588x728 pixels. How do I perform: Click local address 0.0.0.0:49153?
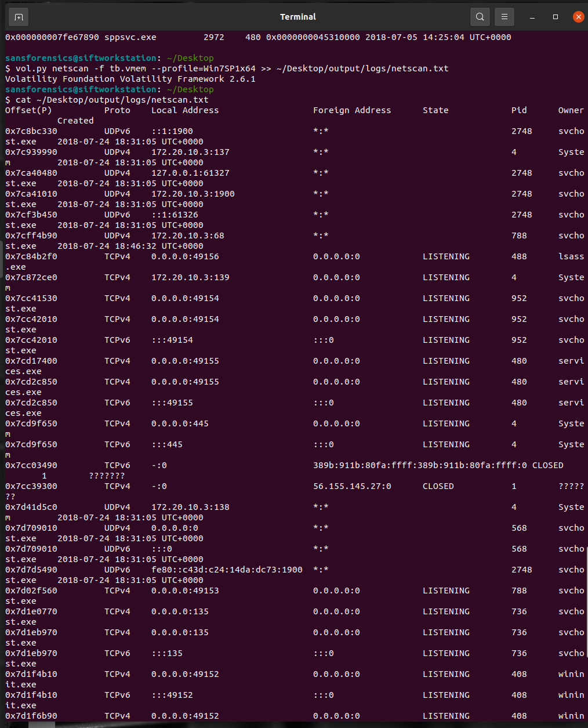point(185,591)
